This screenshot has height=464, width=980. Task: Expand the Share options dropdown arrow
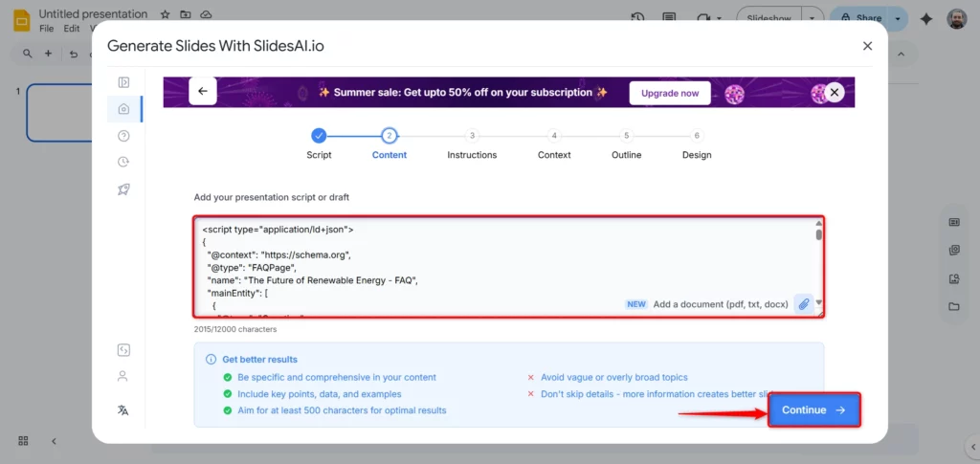pos(897,18)
